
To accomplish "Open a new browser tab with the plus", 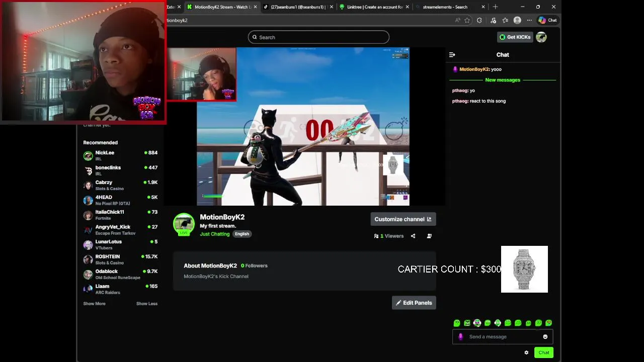I will pyautogui.click(x=495, y=7).
